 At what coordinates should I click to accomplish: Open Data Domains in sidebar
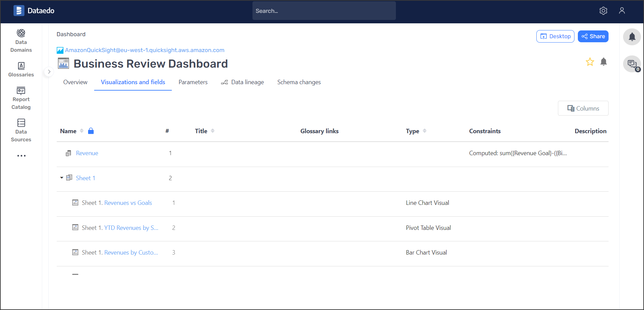click(x=21, y=41)
